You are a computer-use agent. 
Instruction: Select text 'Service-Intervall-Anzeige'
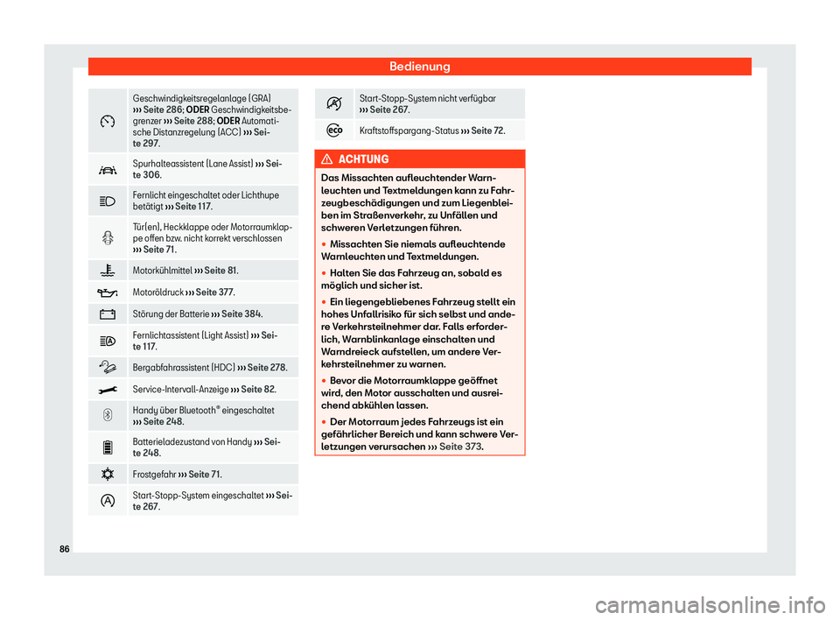180,390
